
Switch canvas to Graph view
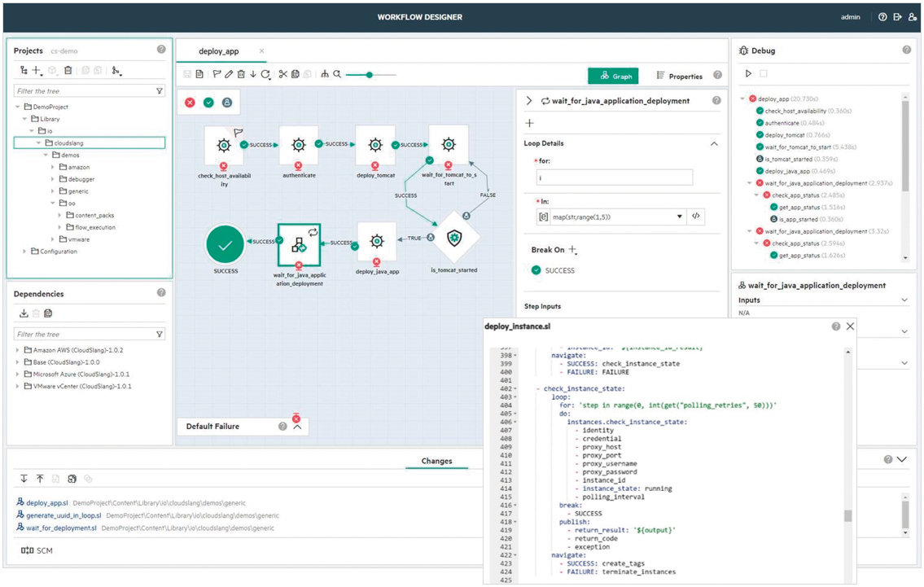click(x=614, y=76)
